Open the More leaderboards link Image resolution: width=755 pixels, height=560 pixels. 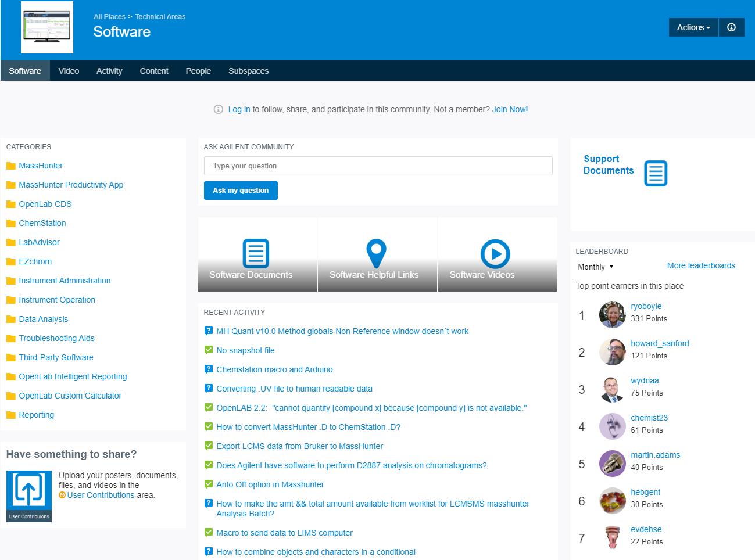point(701,265)
